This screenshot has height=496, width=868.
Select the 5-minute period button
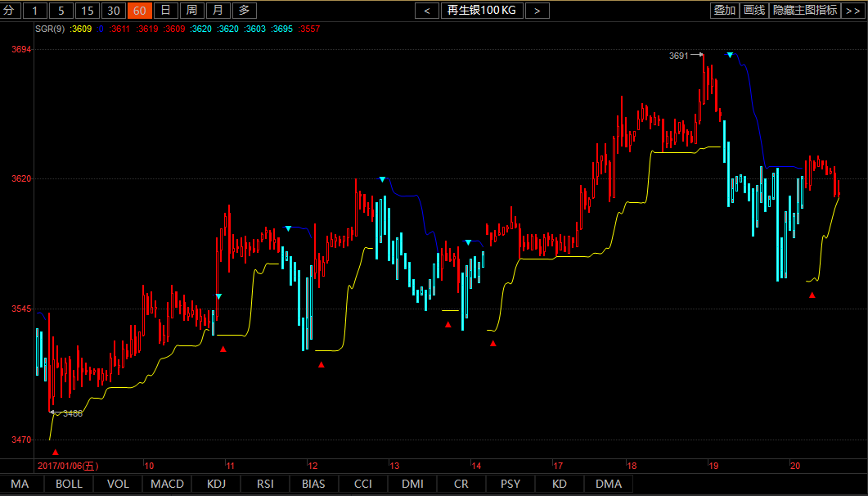click(61, 11)
